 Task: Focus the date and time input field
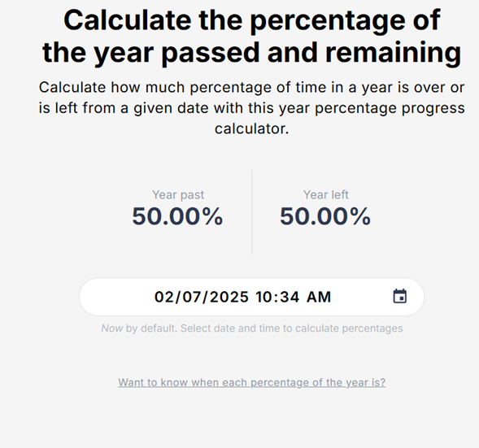tap(252, 297)
